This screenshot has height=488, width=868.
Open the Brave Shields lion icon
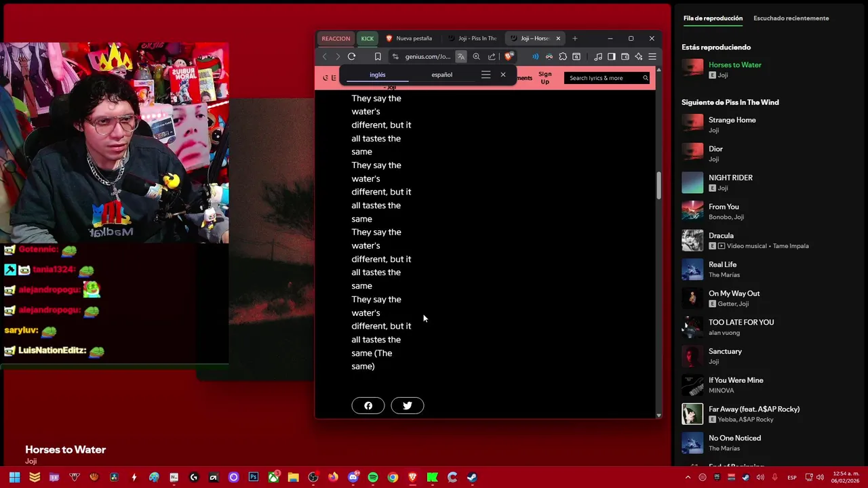509,56
